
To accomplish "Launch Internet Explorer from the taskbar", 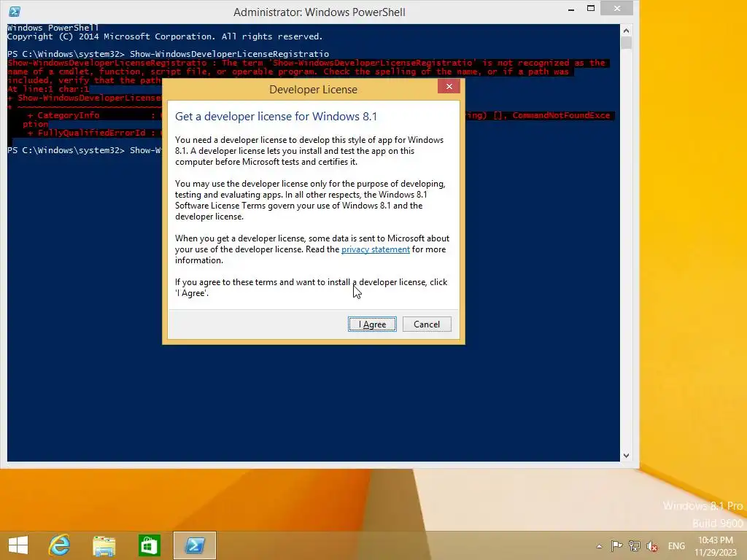I will (x=59, y=545).
